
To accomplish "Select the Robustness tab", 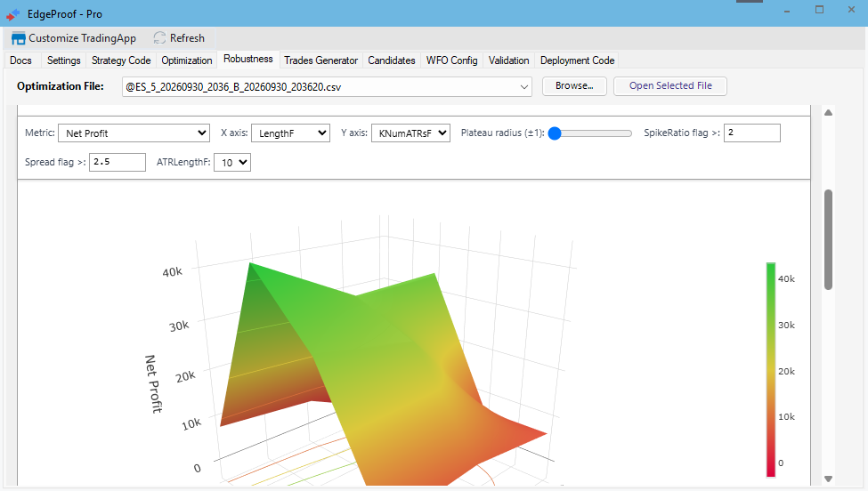I will pyautogui.click(x=248, y=60).
